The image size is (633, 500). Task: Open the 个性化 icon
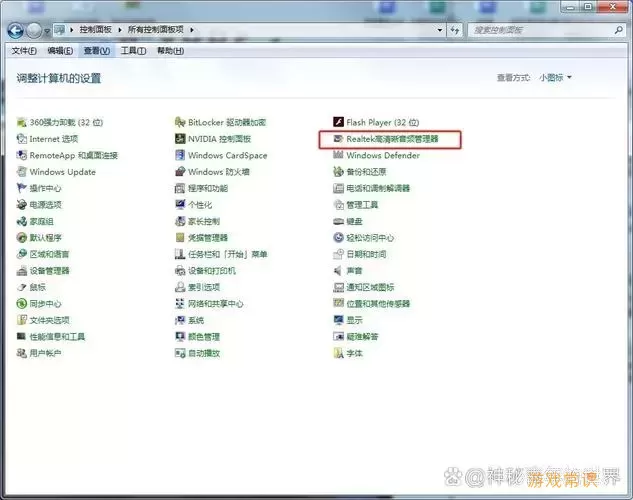pos(180,205)
